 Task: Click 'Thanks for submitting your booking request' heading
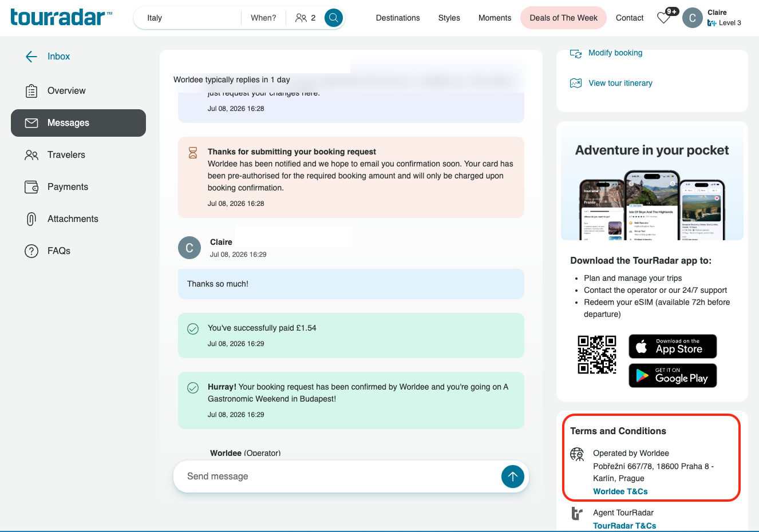292,152
